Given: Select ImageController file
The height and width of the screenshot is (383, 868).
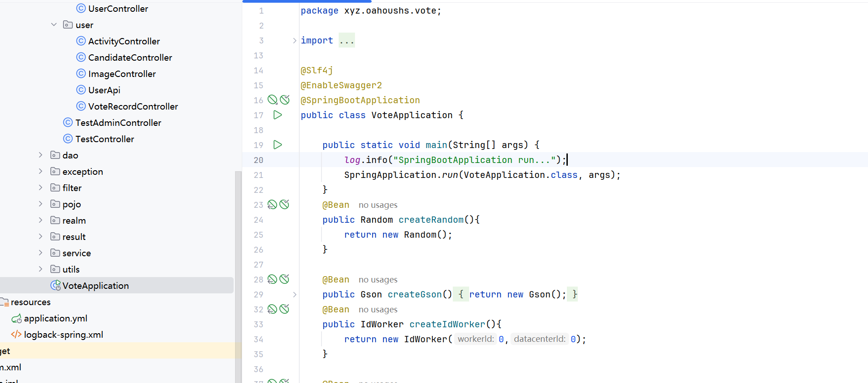Looking at the screenshot, I should click(122, 74).
